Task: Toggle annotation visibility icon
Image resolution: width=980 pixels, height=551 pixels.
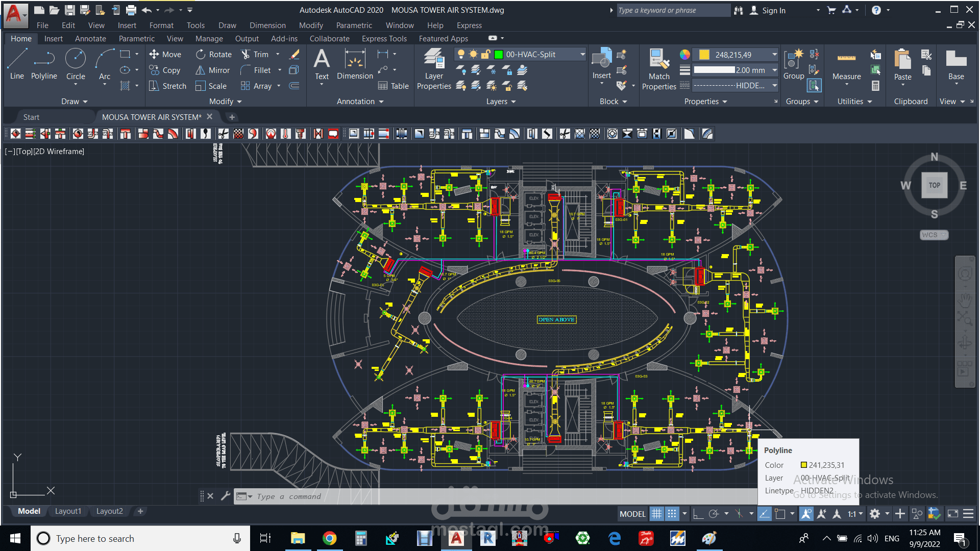Action: 806,514
